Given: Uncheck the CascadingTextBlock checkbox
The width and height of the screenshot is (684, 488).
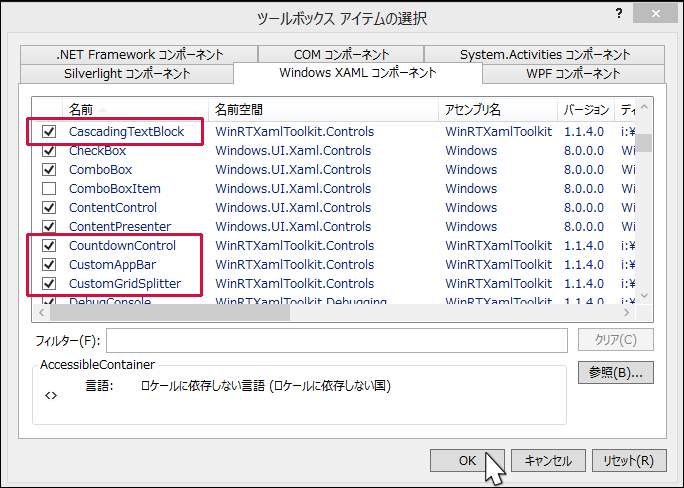Looking at the screenshot, I should [x=49, y=131].
